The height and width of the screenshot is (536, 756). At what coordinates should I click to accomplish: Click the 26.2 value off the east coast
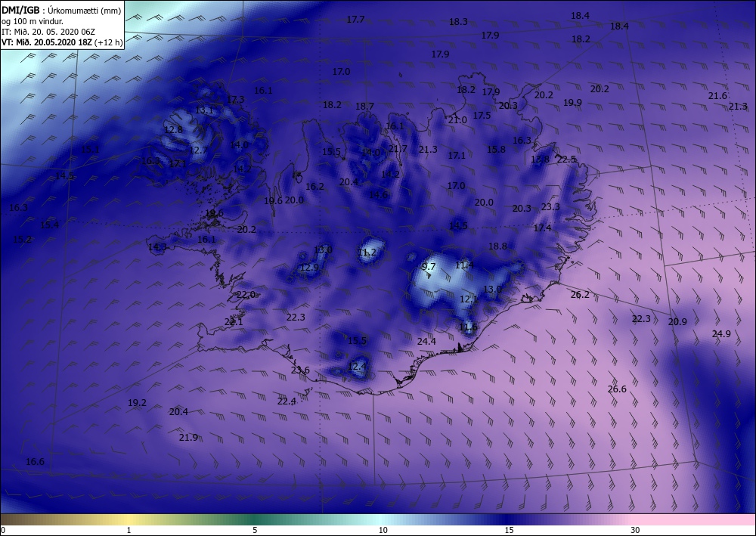tap(580, 295)
